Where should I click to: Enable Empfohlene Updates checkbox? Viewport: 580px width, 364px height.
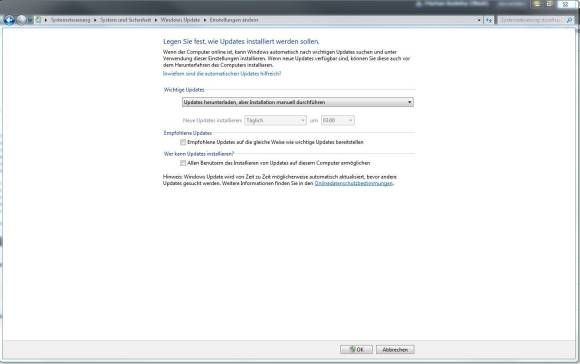183,142
